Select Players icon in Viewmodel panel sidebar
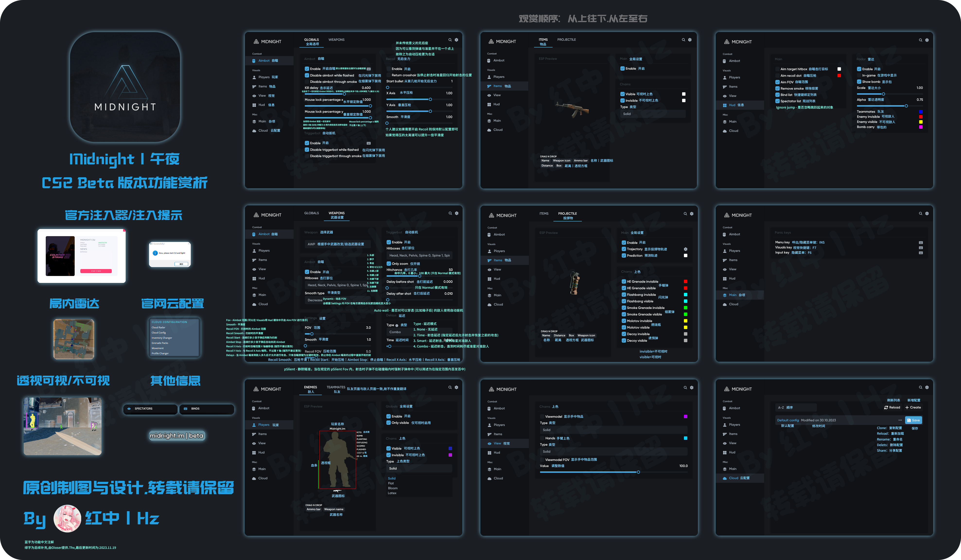The height and width of the screenshot is (560, 961). 490,425
